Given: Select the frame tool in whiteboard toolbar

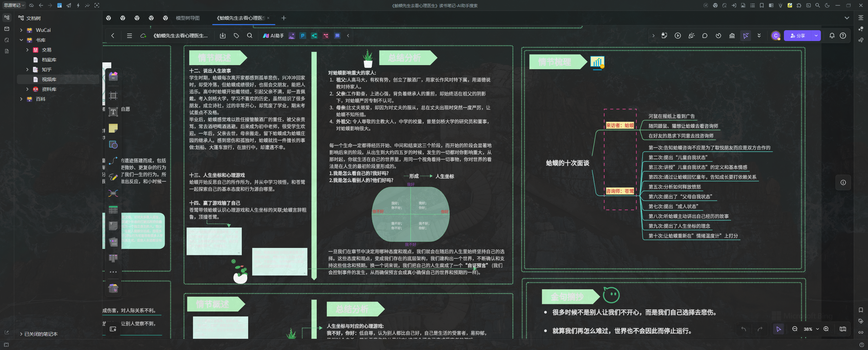Looking at the screenshot, I should [113, 95].
